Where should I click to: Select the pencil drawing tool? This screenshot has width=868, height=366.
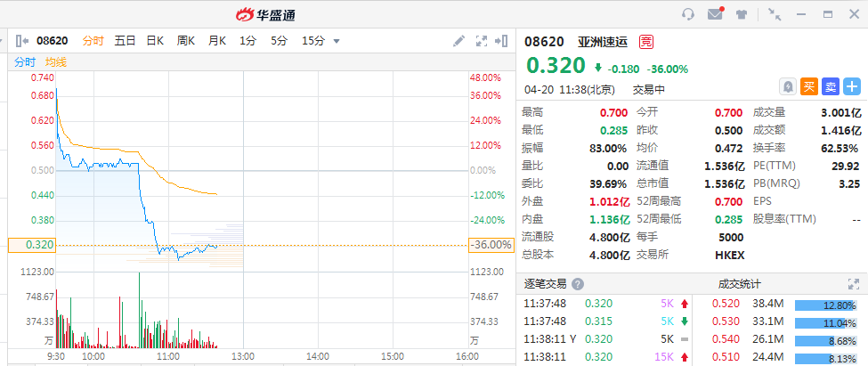(x=458, y=40)
